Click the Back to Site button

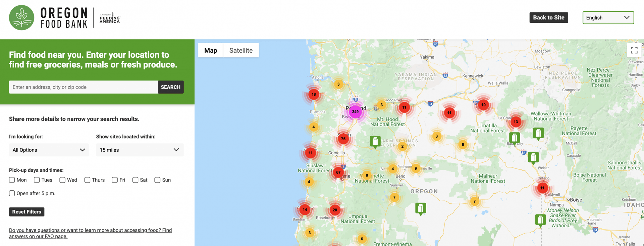pos(549,17)
